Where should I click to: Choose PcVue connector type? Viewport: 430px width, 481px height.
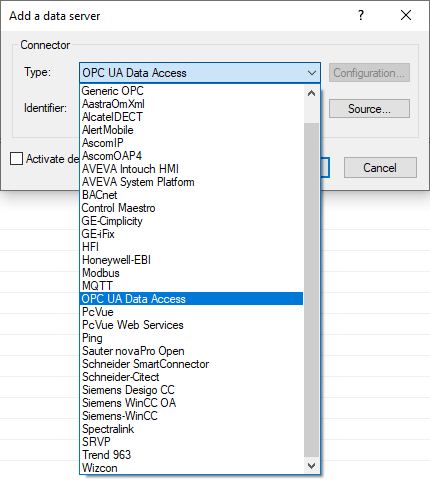pos(192,312)
